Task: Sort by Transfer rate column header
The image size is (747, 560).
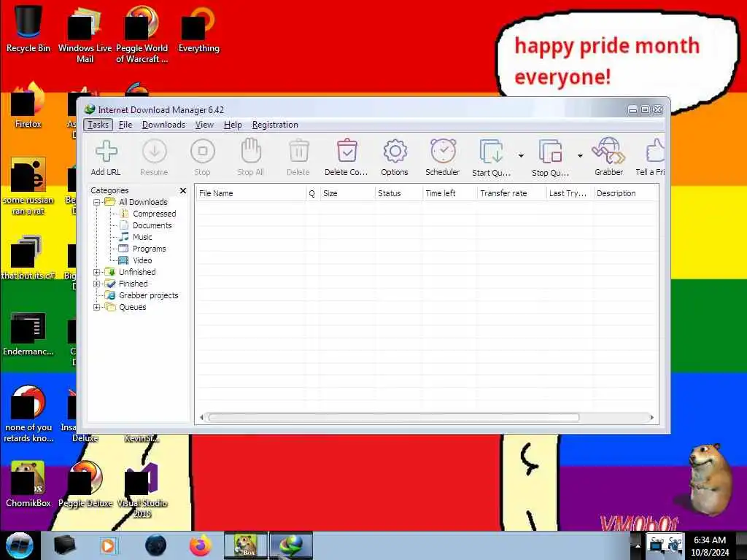Action: coord(511,193)
